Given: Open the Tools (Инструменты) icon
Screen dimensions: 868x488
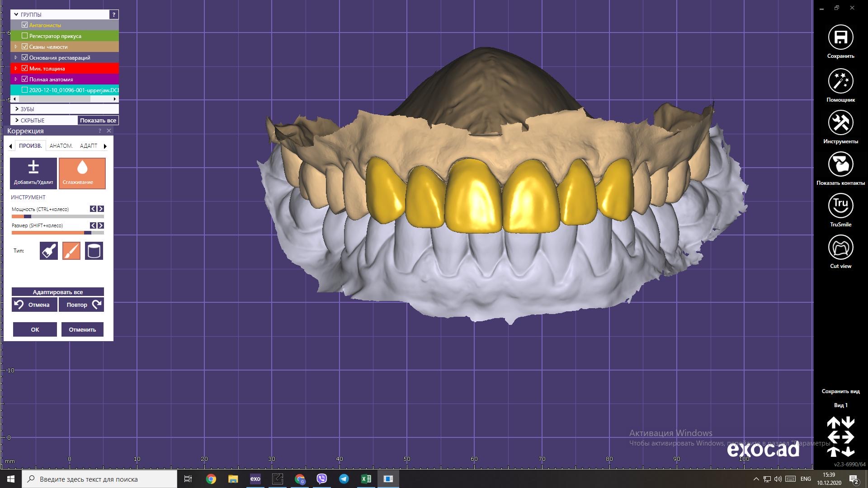Looking at the screenshot, I should 840,123.
